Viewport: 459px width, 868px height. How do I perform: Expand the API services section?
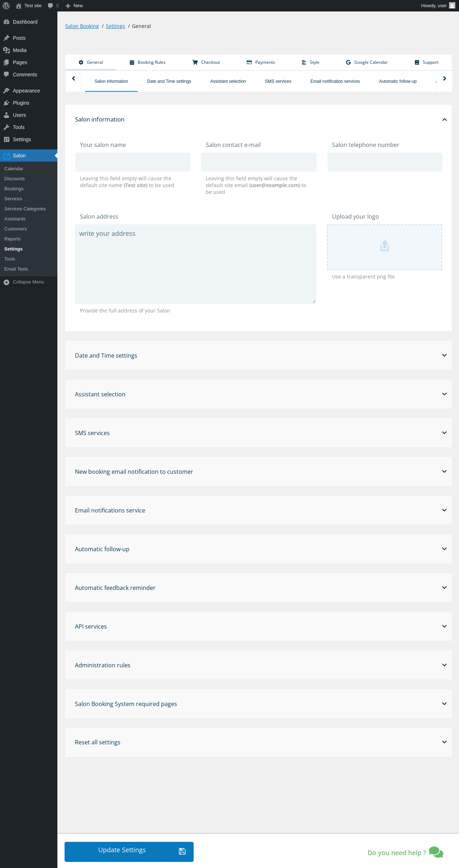pos(444,626)
